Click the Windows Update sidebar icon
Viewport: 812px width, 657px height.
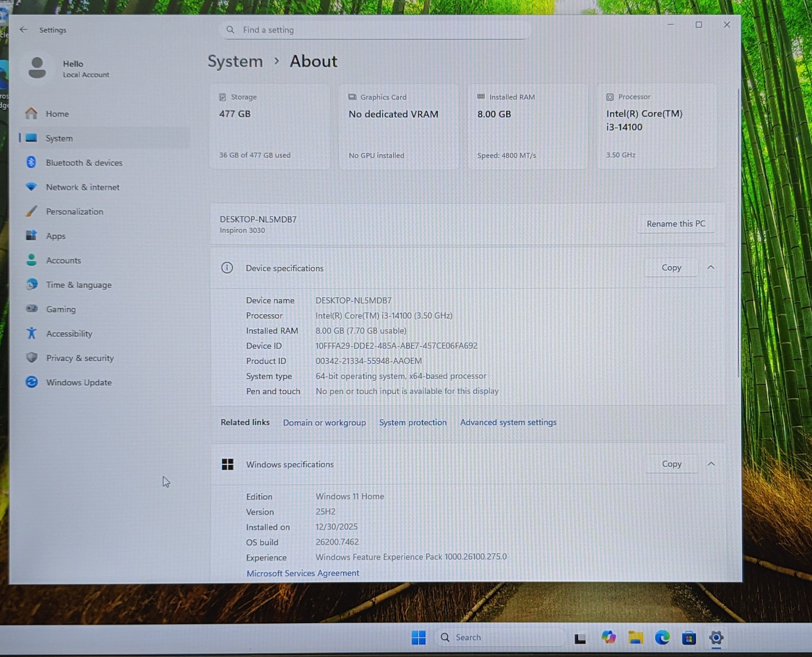tap(31, 382)
